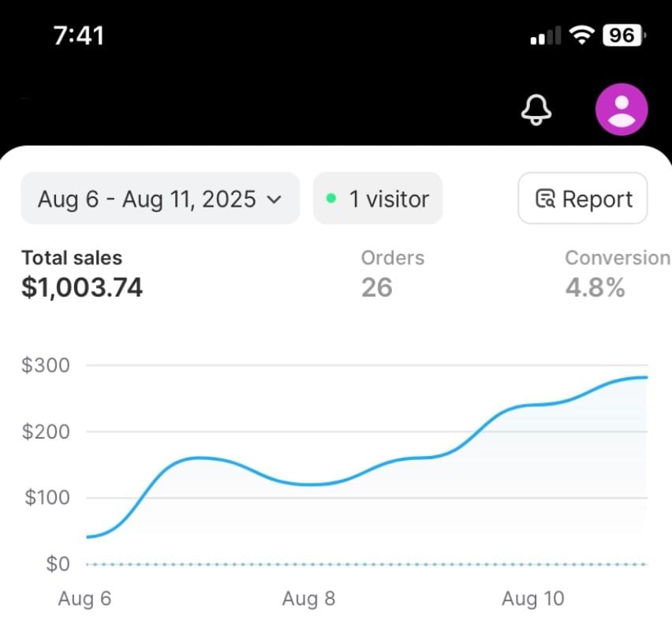Tap the $1,003.74 total sales value
Image resolution: width=672 pixels, height=639 pixels.
point(82,287)
